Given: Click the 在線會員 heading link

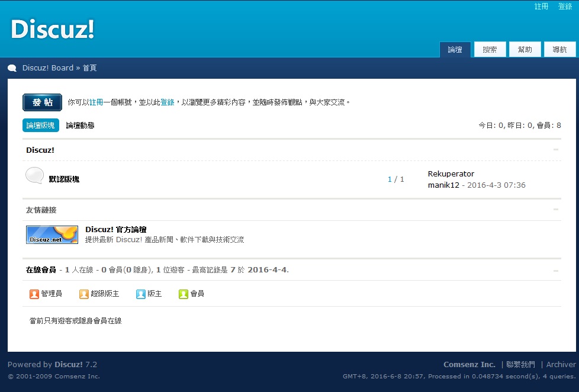Looking at the screenshot, I should (41, 269).
